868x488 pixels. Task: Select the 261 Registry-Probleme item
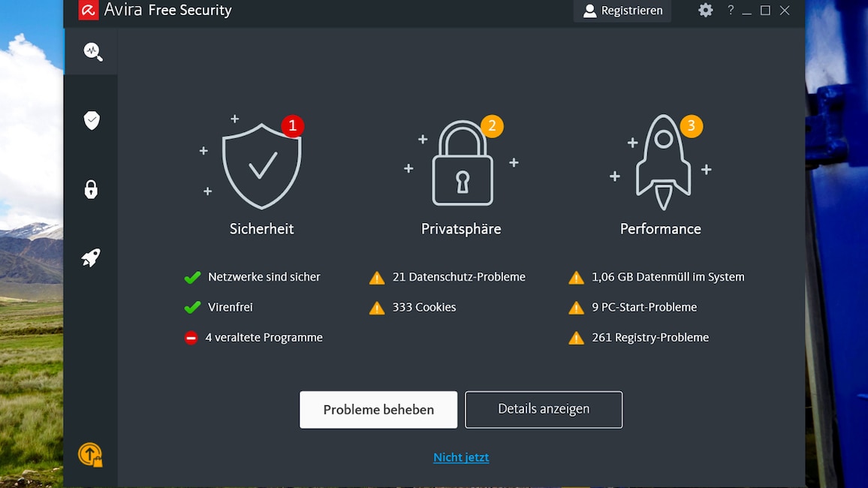[649, 338]
